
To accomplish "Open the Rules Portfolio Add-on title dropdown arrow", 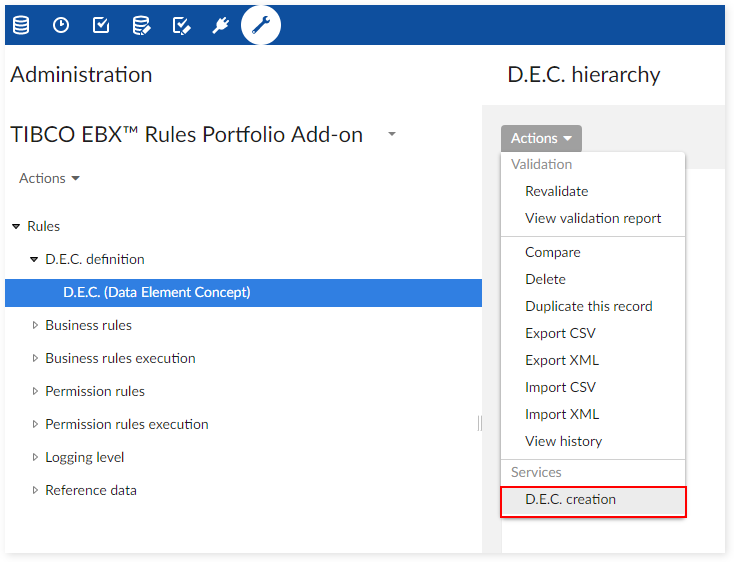I will [x=392, y=134].
